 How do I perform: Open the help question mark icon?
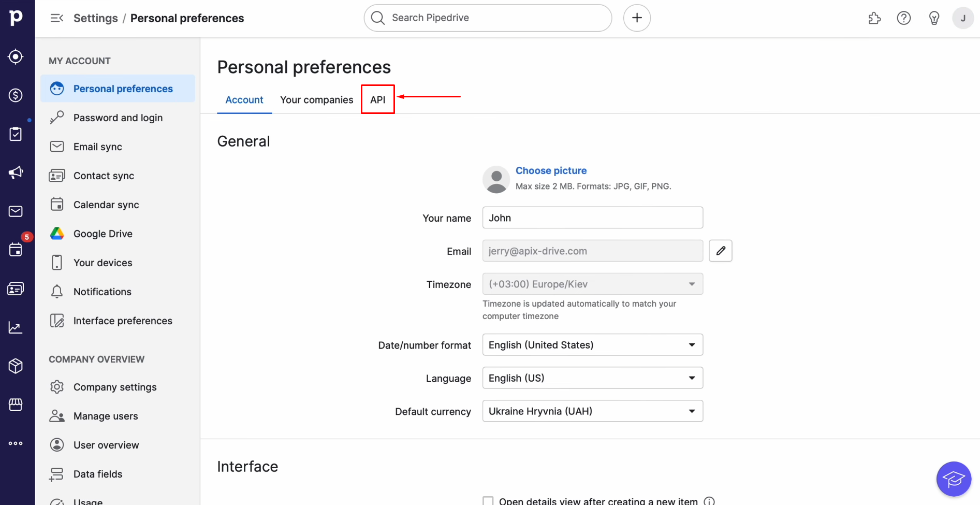[904, 18]
